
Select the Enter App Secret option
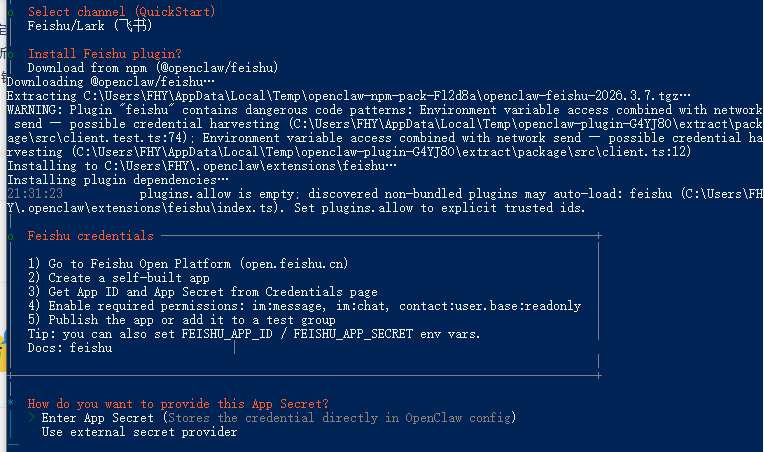(98, 417)
